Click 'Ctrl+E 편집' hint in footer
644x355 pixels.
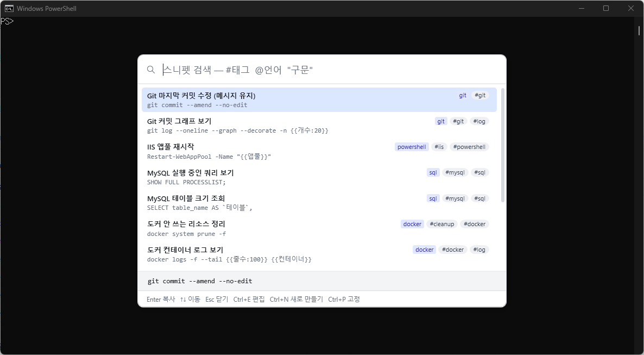[x=249, y=299]
